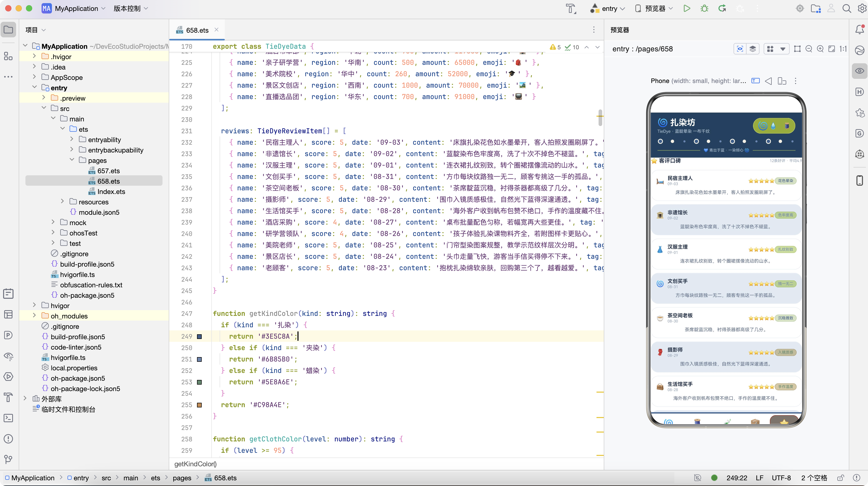Toggle the component layers view
This screenshot has height=486, width=868.
(x=753, y=49)
